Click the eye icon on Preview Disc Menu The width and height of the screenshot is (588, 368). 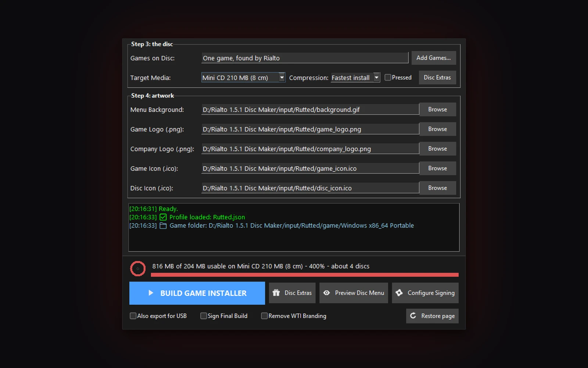coord(326,293)
